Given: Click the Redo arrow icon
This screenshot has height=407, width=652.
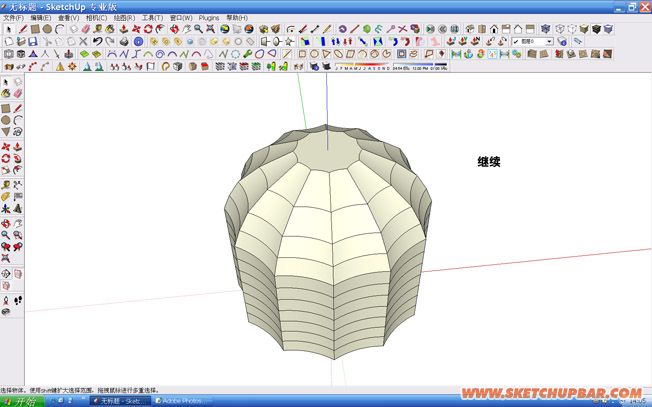Looking at the screenshot, I should 109,41.
